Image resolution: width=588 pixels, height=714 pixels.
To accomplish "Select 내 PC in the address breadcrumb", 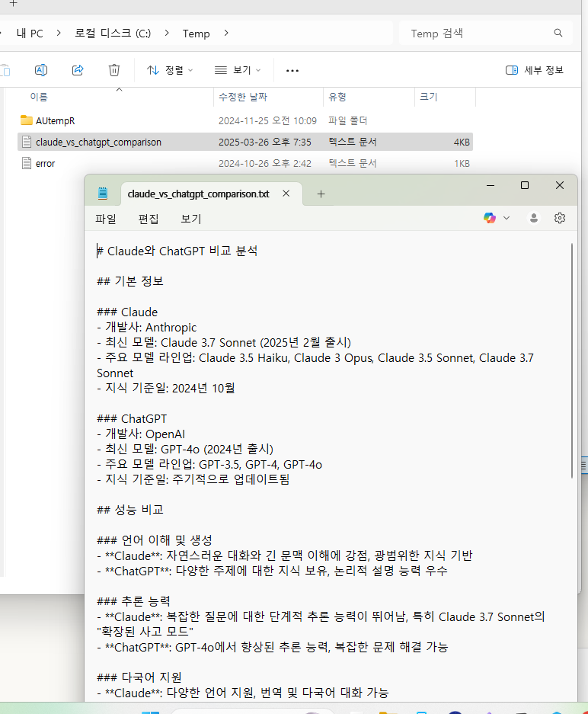I will coord(30,34).
